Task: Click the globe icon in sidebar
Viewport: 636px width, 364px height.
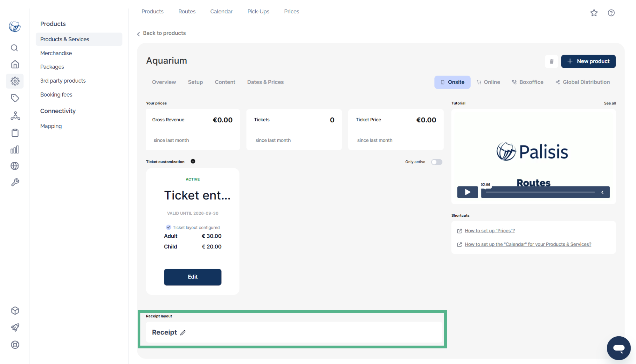Action: [x=15, y=166]
